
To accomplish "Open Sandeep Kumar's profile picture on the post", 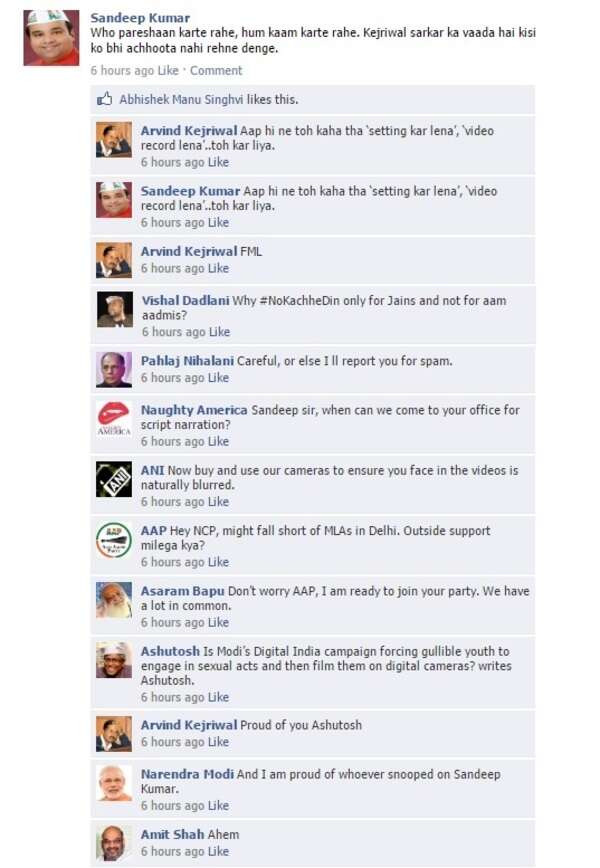I will [51, 38].
